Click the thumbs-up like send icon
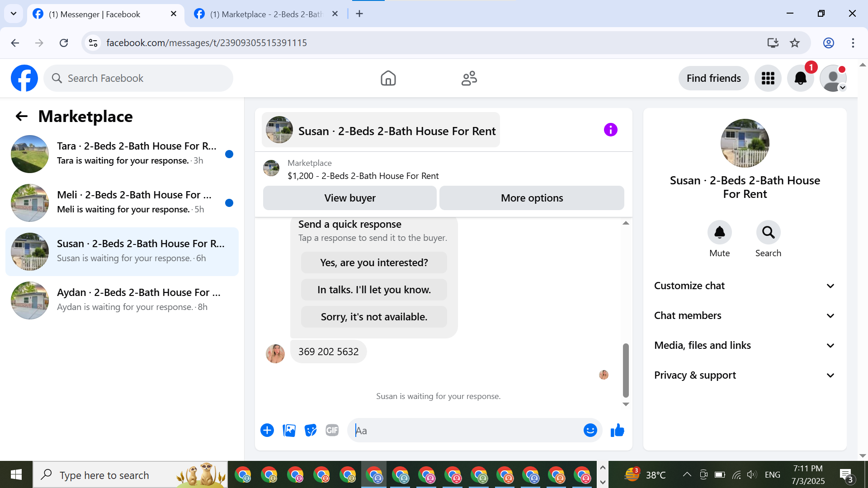 pos(617,431)
